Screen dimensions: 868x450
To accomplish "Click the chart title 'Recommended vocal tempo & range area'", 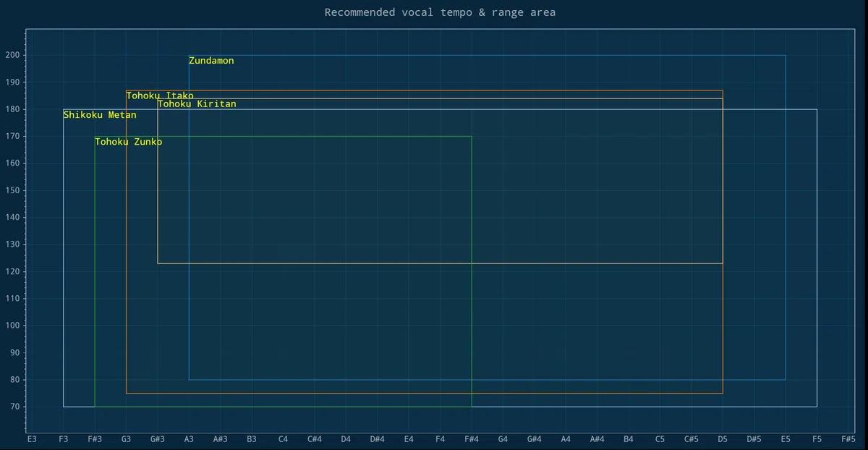I will point(440,12).
